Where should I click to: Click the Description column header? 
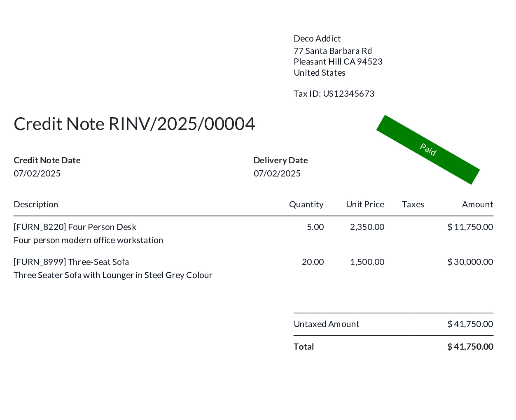click(36, 204)
